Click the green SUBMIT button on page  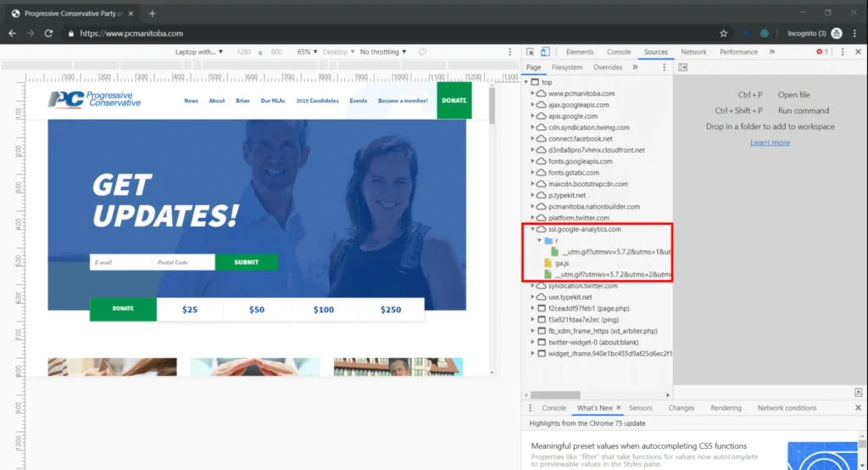click(246, 262)
